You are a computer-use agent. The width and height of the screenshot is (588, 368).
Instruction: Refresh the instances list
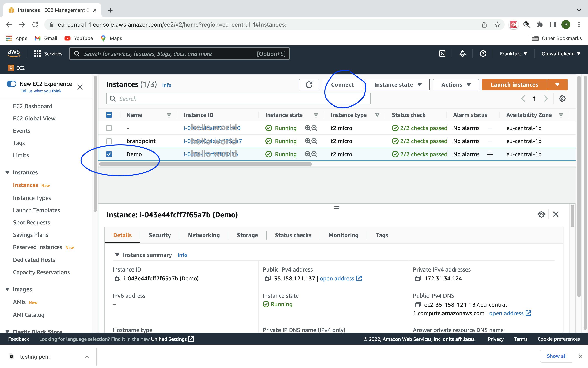(309, 84)
